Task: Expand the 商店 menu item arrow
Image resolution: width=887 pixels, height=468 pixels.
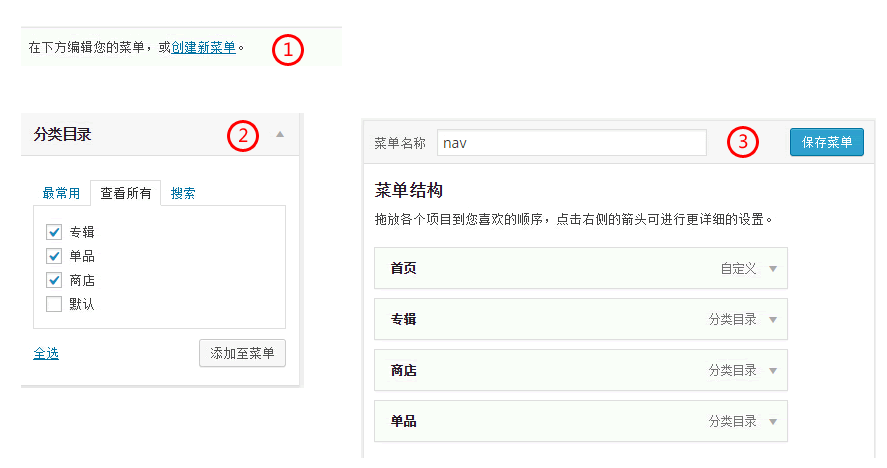Action: coord(772,371)
